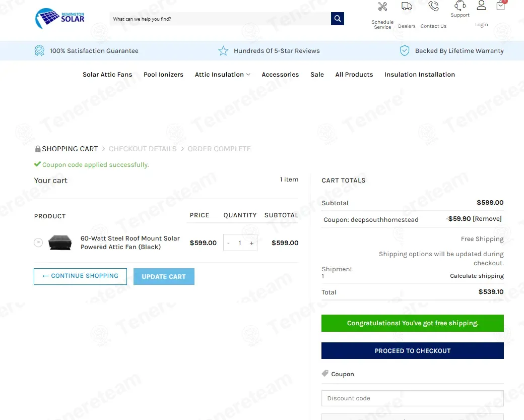524x420 pixels.
Task: Click the Contact Us text link
Action: point(433,26)
